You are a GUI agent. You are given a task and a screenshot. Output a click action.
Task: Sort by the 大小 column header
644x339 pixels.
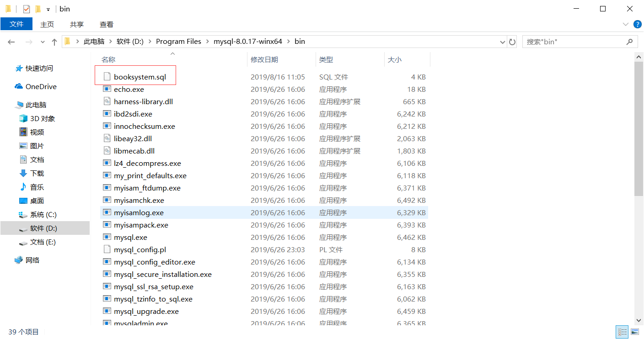pos(395,59)
